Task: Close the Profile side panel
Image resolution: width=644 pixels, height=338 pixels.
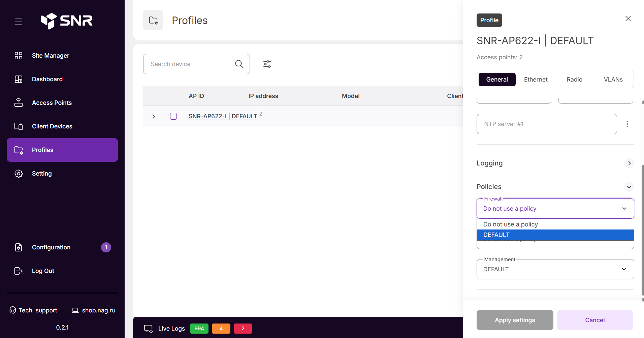Action: click(x=628, y=19)
